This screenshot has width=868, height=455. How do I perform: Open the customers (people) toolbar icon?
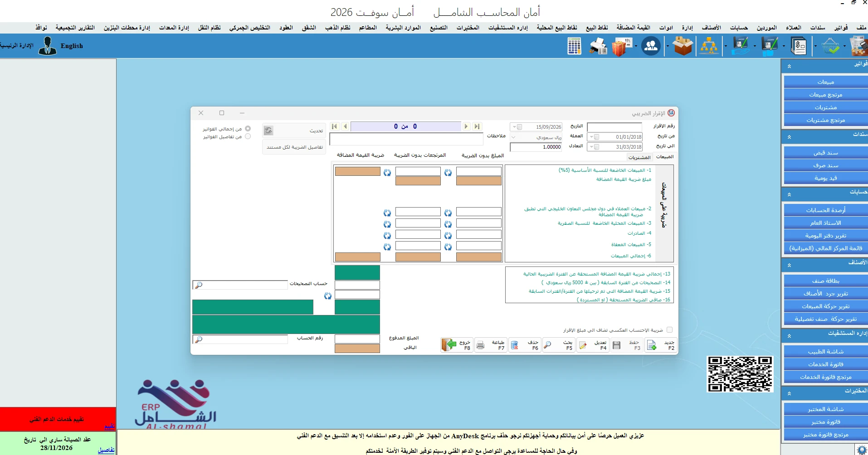(x=651, y=46)
